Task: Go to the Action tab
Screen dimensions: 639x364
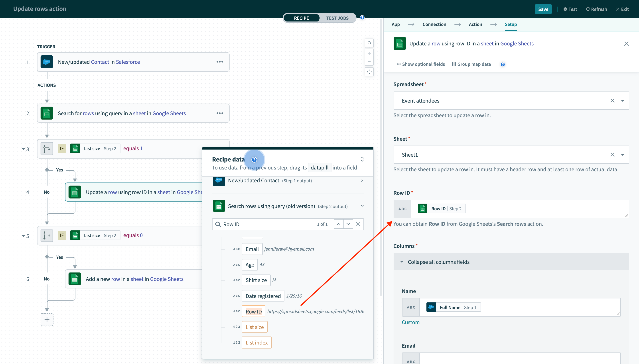Action: [475, 24]
